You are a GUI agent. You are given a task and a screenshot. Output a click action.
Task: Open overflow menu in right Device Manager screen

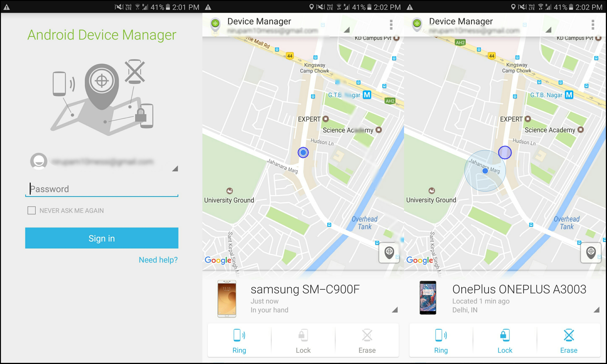[x=593, y=25]
